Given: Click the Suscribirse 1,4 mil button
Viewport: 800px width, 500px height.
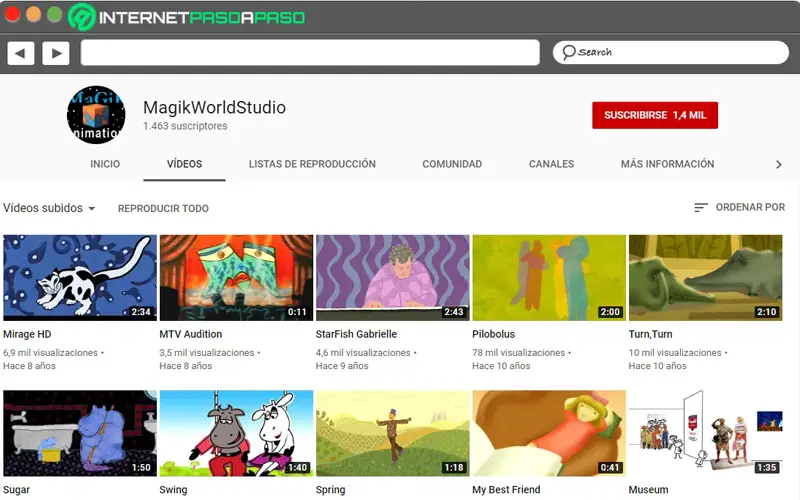Looking at the screenshot, I should (655, 115).
